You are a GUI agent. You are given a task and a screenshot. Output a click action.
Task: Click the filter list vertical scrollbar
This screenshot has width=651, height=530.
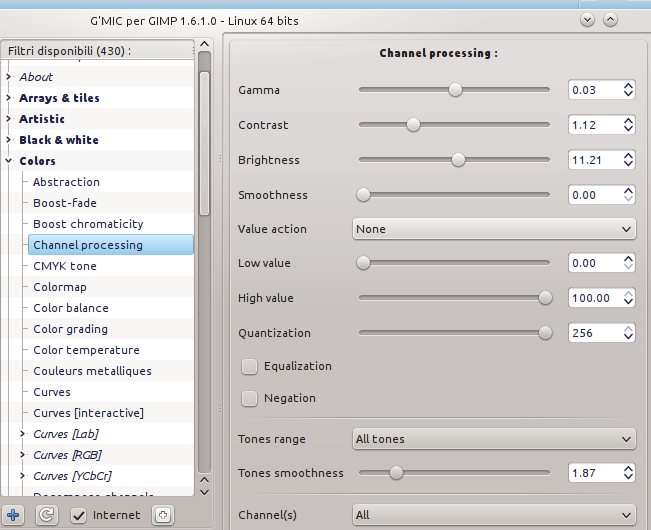point(204,144)
